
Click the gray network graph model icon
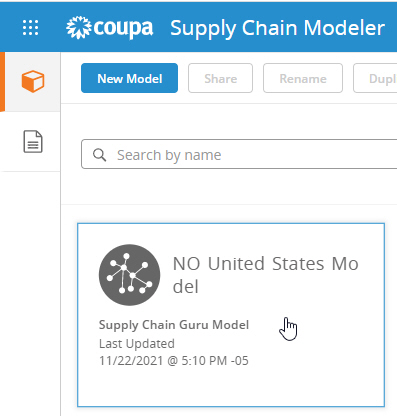(129, 275)
